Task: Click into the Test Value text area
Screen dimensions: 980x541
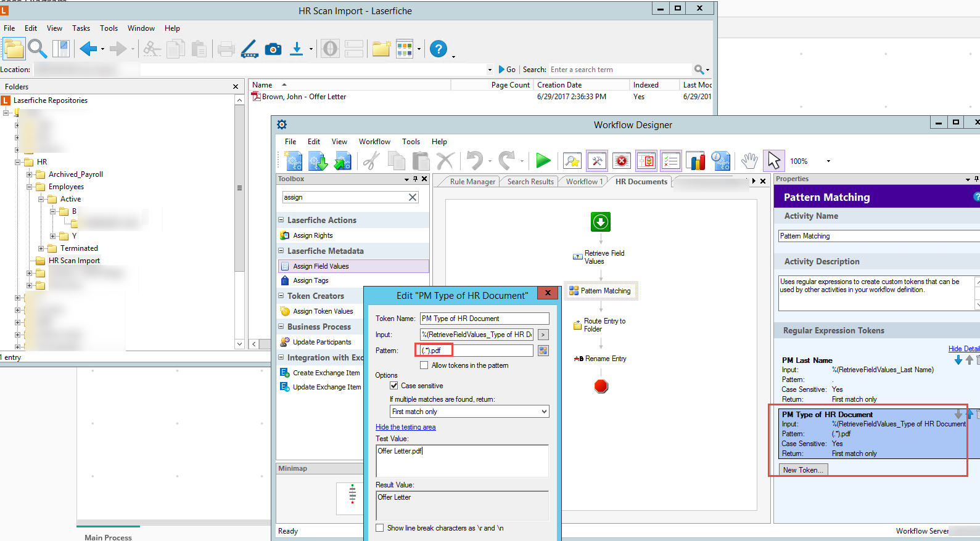Action: 462,461
